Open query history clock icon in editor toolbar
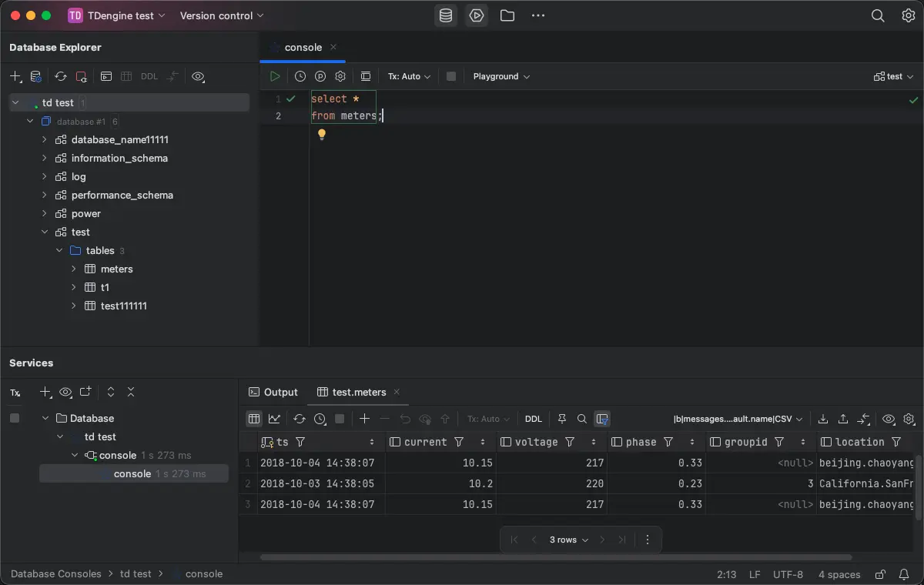924x585 pixels. 300,76
